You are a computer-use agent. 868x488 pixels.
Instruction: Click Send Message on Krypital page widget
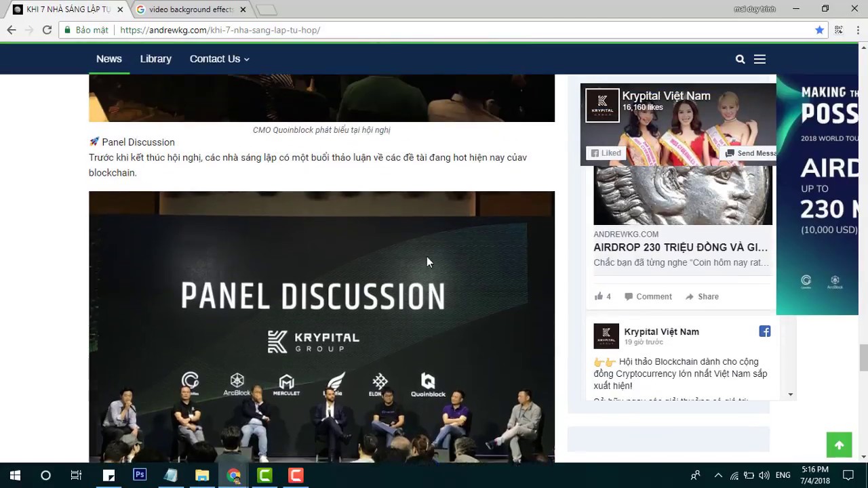[750, 153]
